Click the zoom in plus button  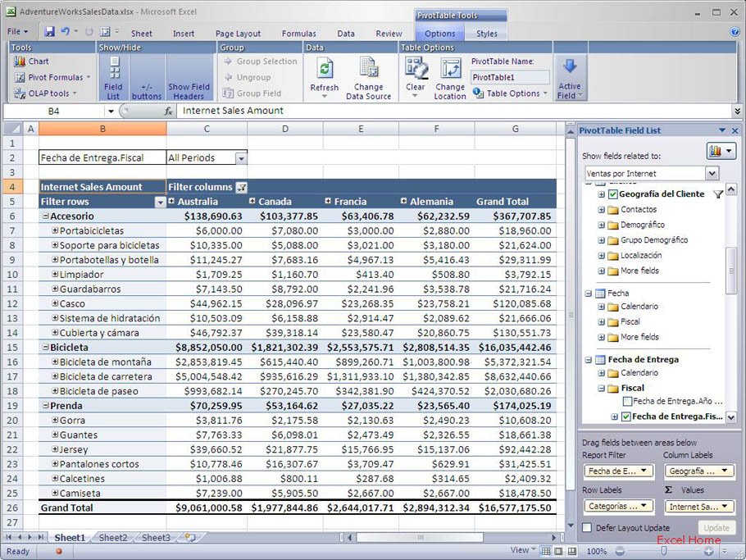pos(709,551)
